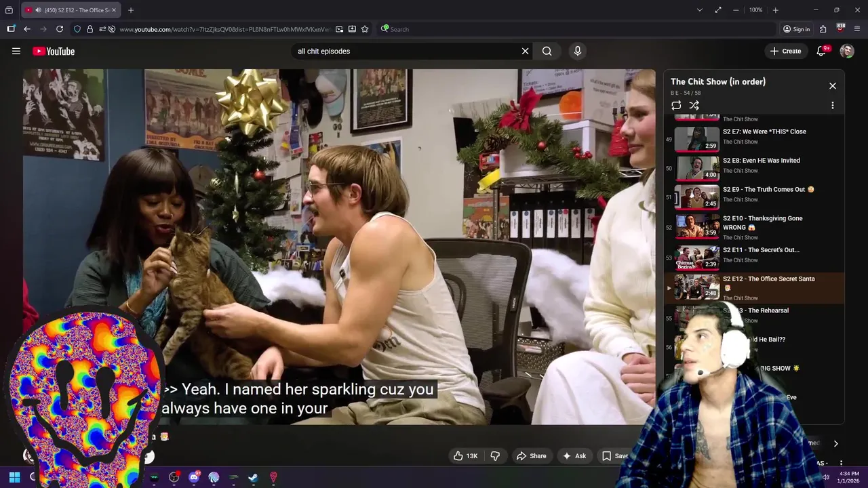Screen dimensions: 868x488
Task: Zoom in with the plus next to 100%
Action: pos(775,10)
